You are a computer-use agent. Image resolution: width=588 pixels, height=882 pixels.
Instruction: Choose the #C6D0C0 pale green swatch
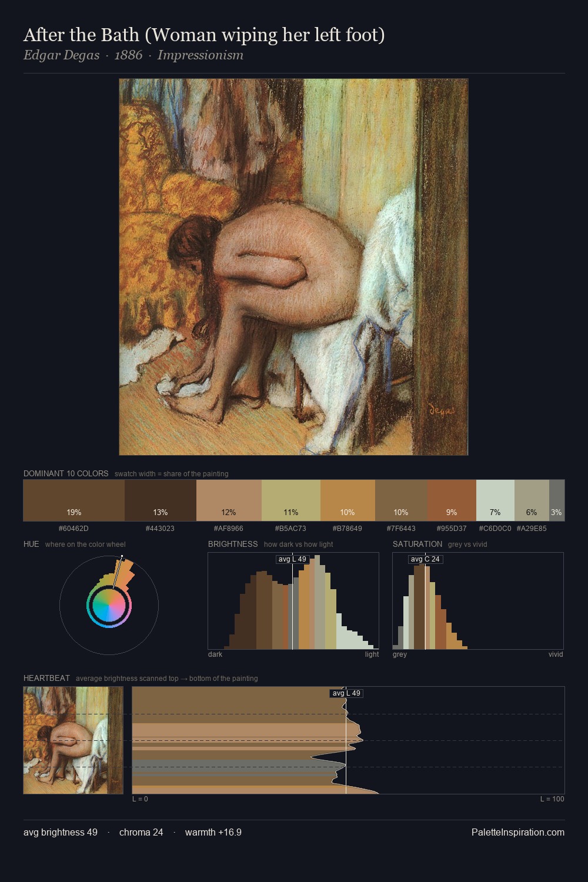495,500
